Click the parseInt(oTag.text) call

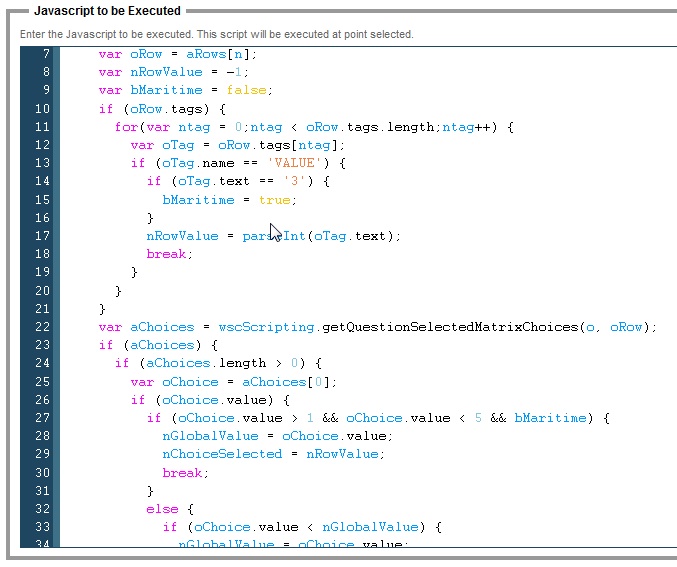(x=320, y=236)
